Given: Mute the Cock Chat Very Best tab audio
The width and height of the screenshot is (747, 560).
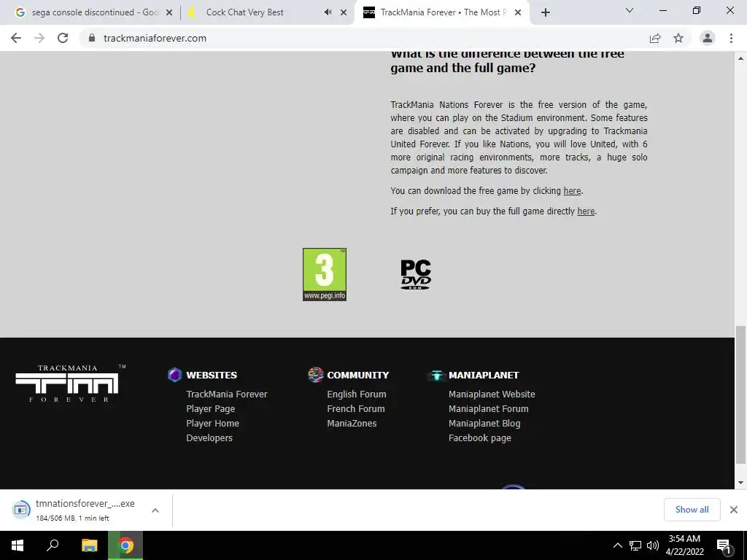Looking at the screenshot, I should [x=328, y=12].
